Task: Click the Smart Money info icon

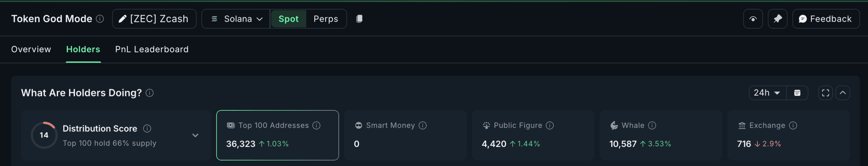Action: [422, 126]
